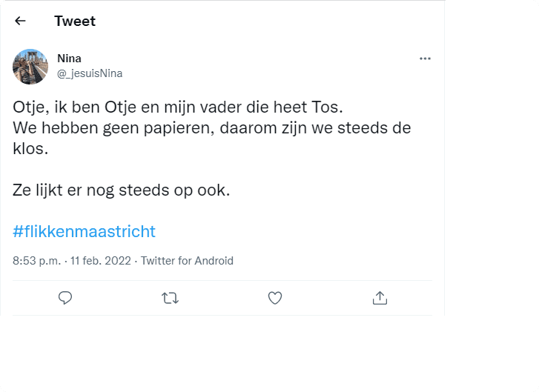
Task: Click the Tweet header title
Action: coord(75,21)
